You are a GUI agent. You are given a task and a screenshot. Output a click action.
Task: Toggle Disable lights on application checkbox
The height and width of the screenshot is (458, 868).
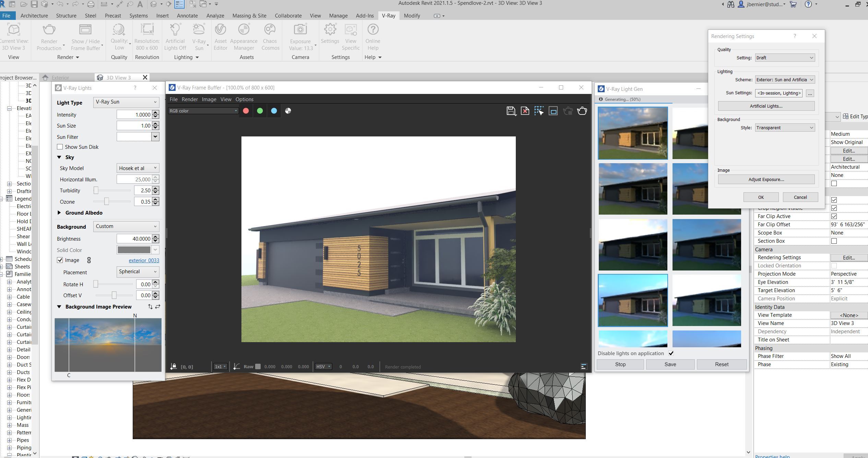coord(671,353)
